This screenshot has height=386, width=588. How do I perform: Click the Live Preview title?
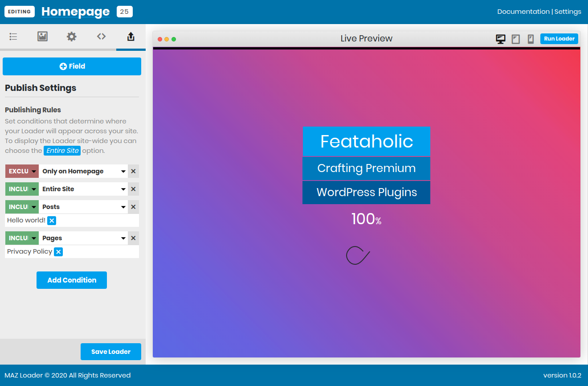(366, 38)
